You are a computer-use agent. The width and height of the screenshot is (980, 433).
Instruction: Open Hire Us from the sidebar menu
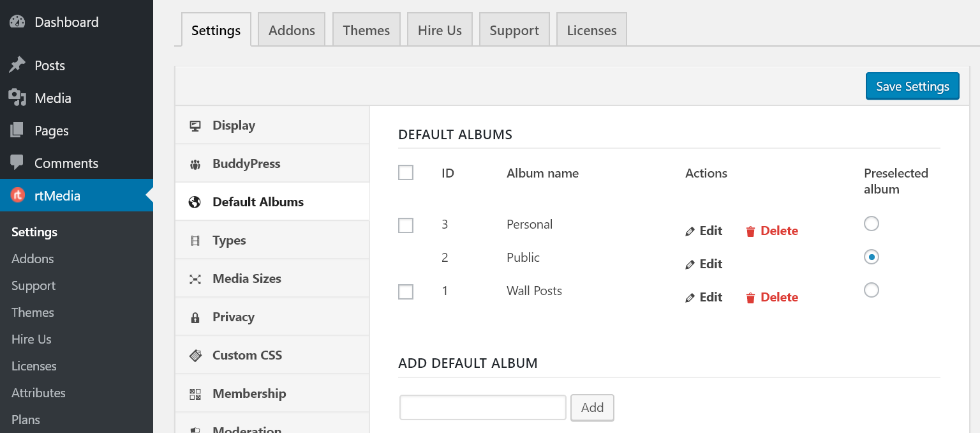pos(31,339)
